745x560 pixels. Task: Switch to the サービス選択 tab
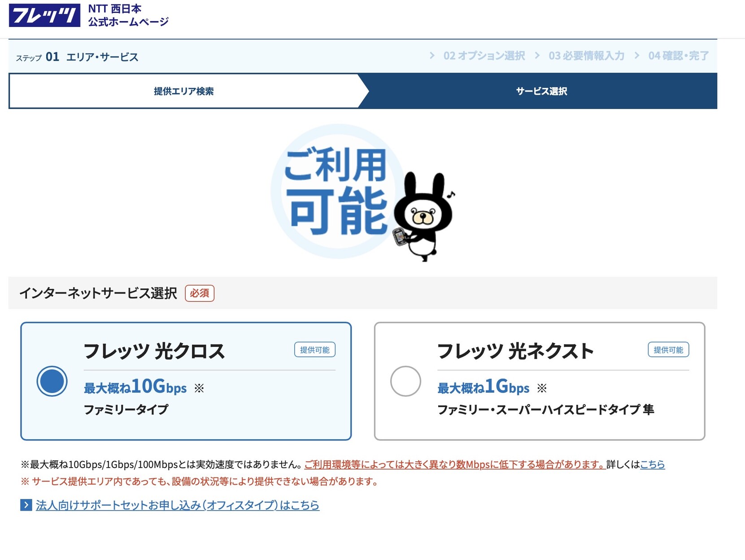tap(541, 91)
